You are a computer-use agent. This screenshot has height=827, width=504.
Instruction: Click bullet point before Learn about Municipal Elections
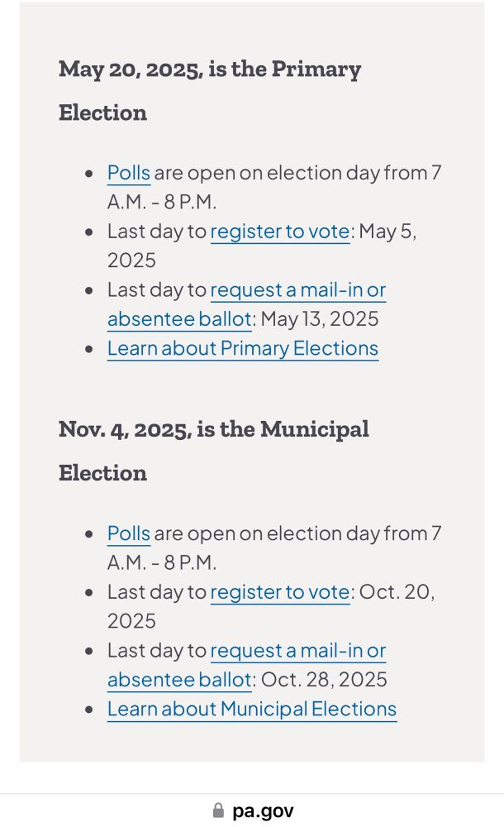[89, 710]
